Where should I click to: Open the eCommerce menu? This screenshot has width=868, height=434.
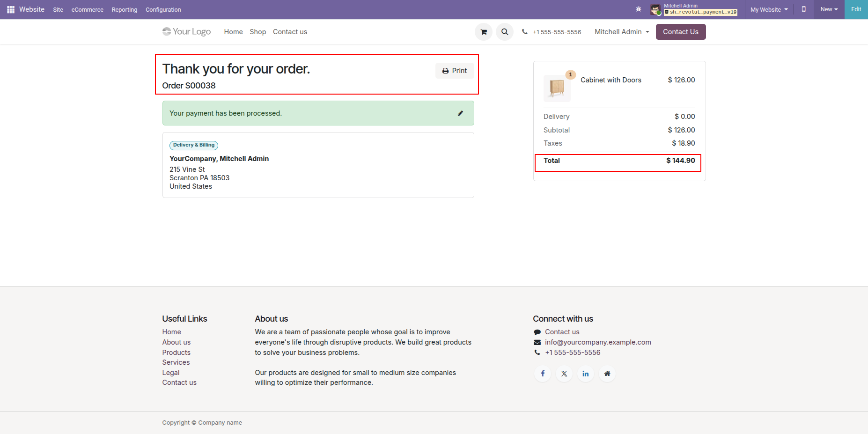tap(87, 9)
